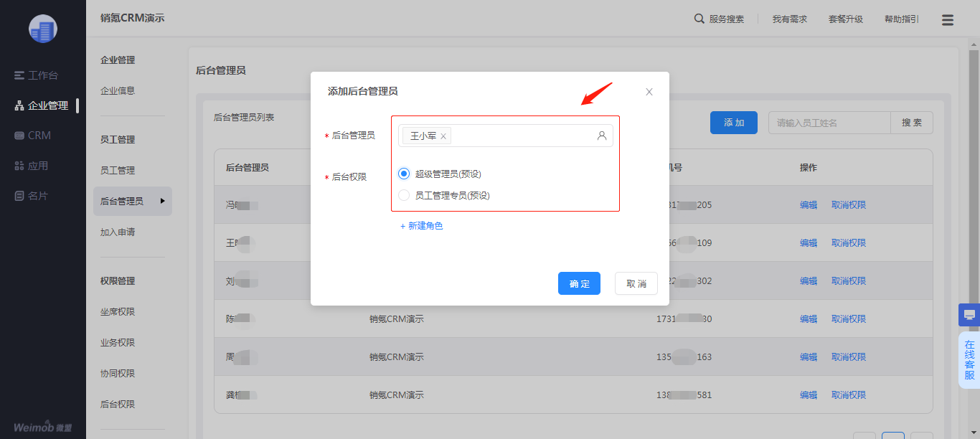Click 编辑 in the 龚 row

(809, 395)
